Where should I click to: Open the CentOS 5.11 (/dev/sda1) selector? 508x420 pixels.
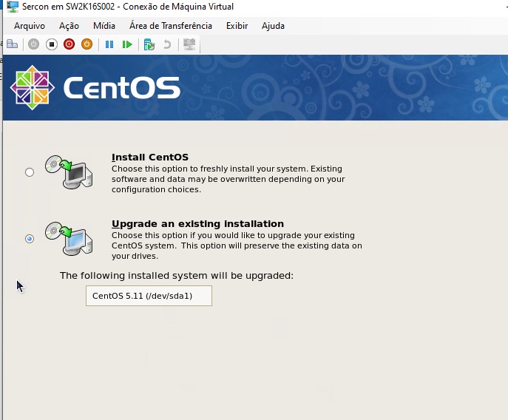149,296
